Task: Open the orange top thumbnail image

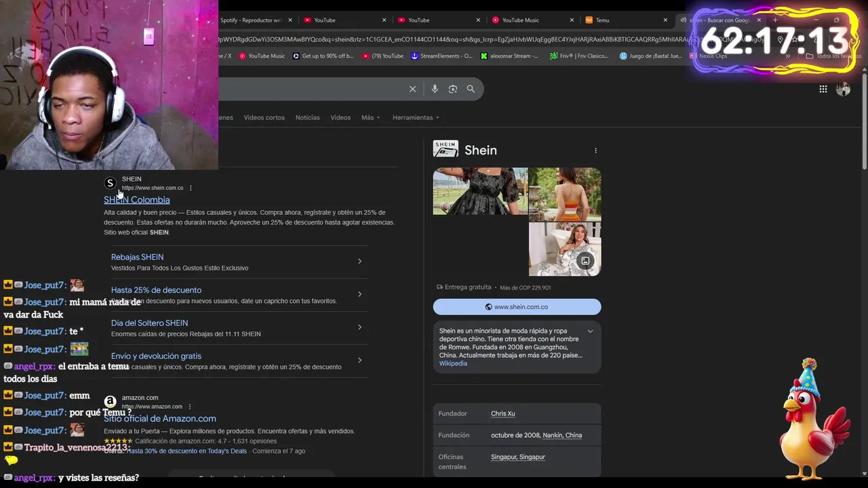Action: click(565, 194)
